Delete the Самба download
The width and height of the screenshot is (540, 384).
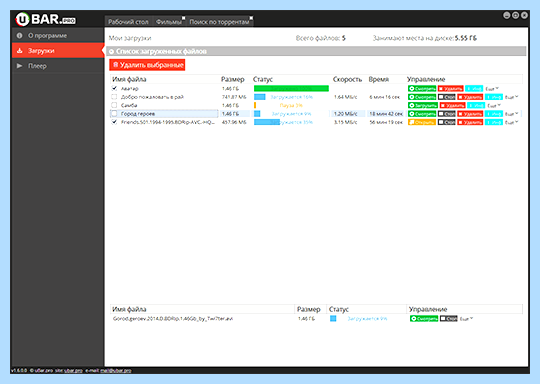point(453,105)
